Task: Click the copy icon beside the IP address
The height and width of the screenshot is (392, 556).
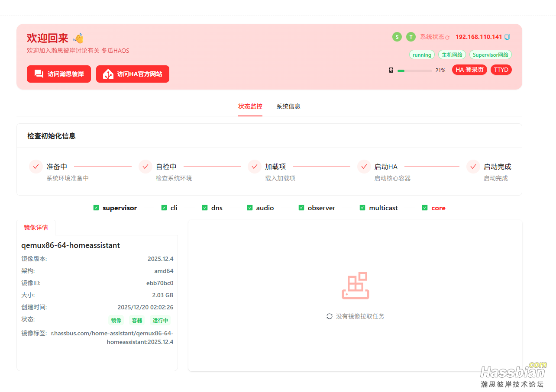Action: pyautogui.click(x=507, y=37)
